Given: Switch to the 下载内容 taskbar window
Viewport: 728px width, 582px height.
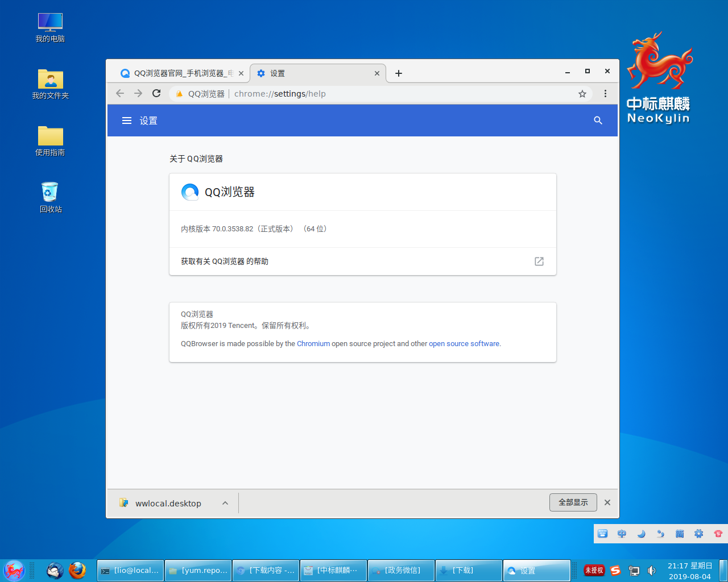Looking at the screenshot, I should (x=266, y=571).
